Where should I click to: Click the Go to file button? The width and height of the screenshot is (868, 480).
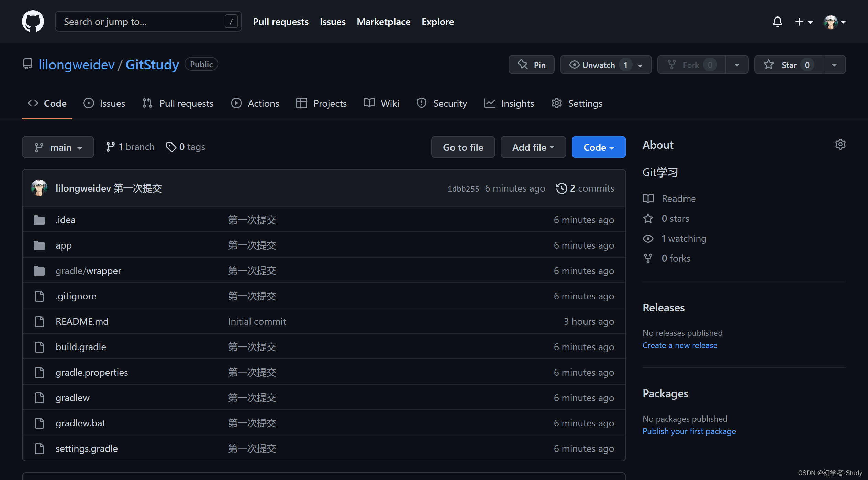tap(463, 147)
